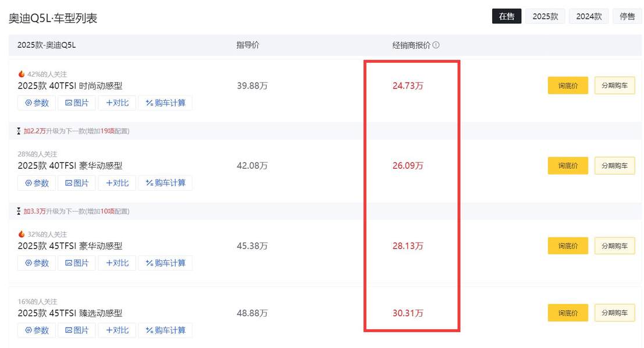Open 购车计算 for 45TFSI 臻选动感型
The height and width of the screenshot is (348, 644).
click(x=165, y=330)
